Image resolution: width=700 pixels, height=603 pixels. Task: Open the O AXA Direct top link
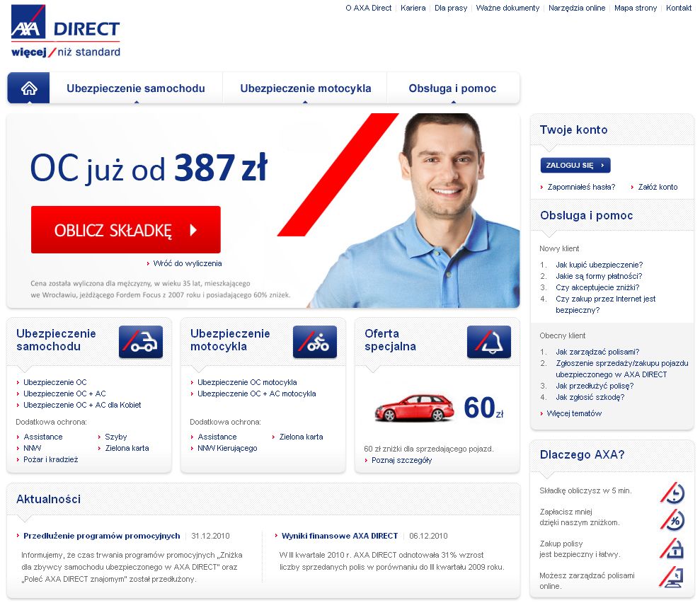click(x=368, y=8)
